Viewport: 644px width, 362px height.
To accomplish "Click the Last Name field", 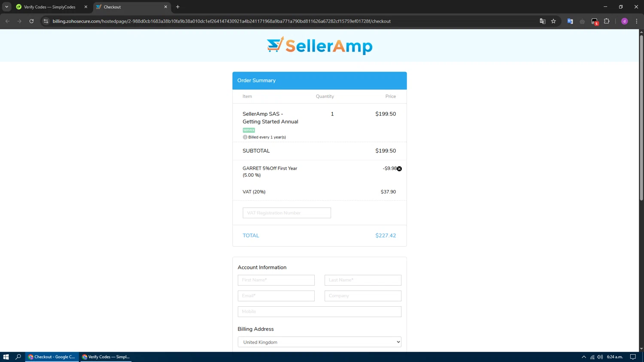I will click(363, 280).
